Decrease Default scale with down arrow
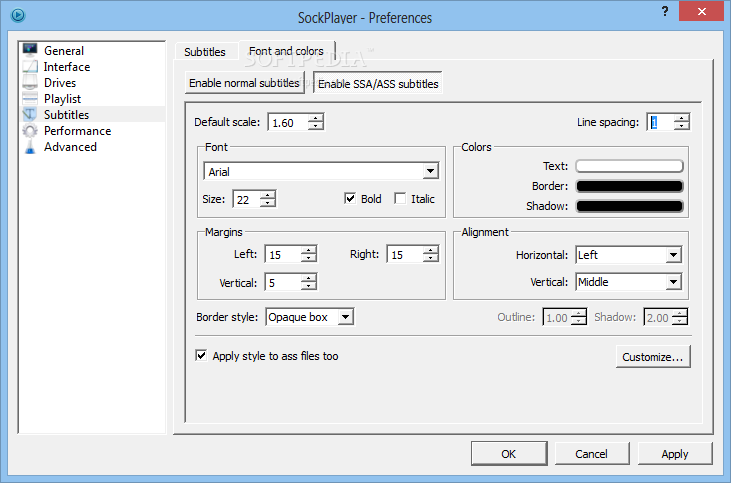 pos(316,127)
